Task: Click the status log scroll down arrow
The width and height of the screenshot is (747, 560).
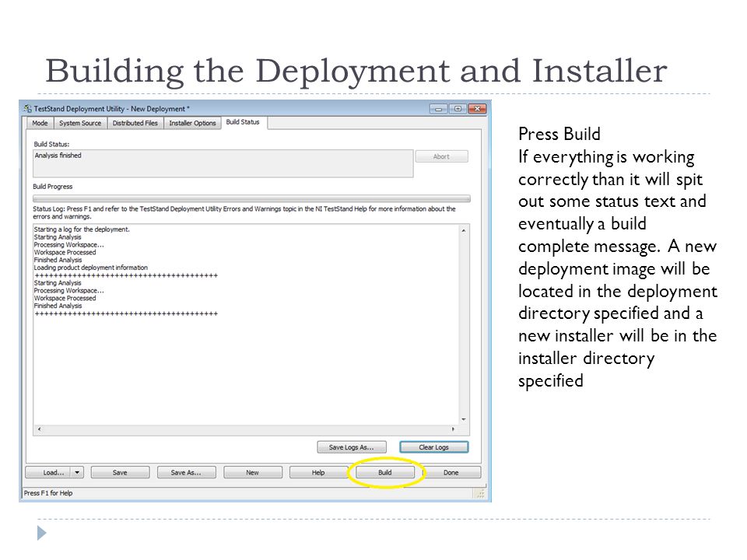Action: point(464,419)
